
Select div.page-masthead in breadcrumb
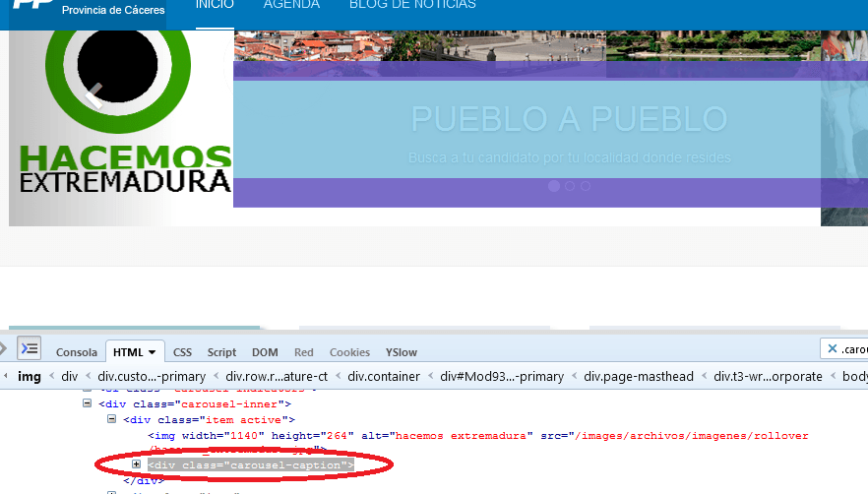click(x=639, y=377)
